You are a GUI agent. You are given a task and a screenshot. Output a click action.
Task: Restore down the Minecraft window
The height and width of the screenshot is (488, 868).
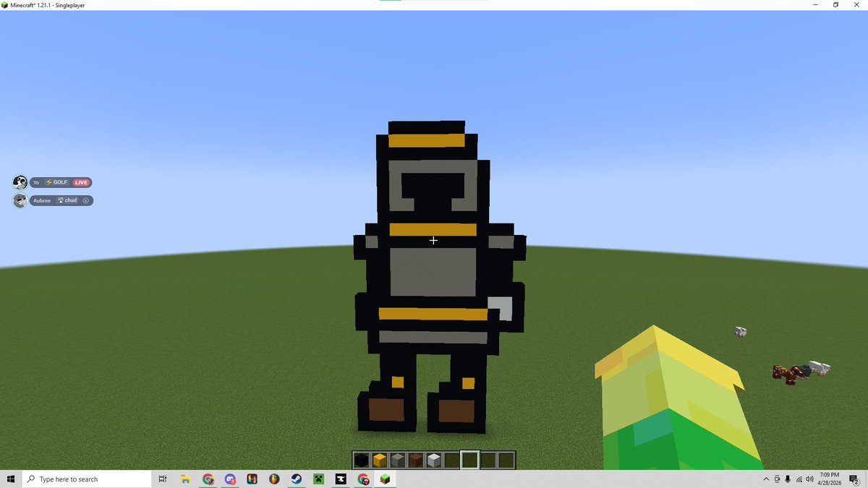[835, 4]
